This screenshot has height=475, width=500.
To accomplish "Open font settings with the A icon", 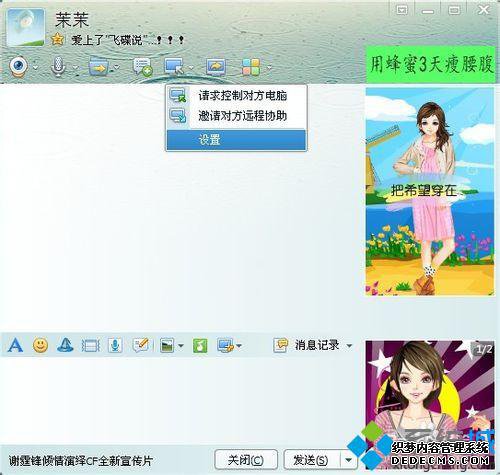I will 15,345.
